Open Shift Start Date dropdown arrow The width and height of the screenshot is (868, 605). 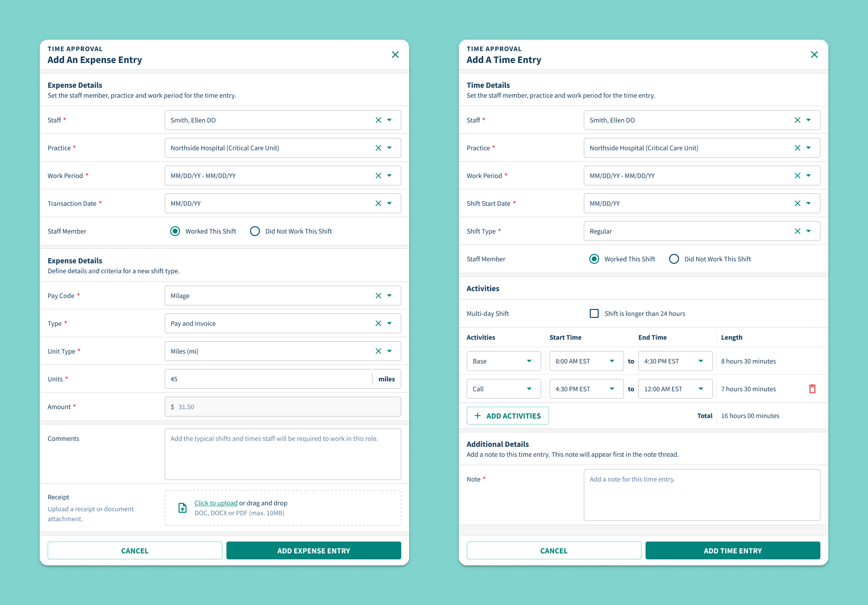[x=808, y=203]
